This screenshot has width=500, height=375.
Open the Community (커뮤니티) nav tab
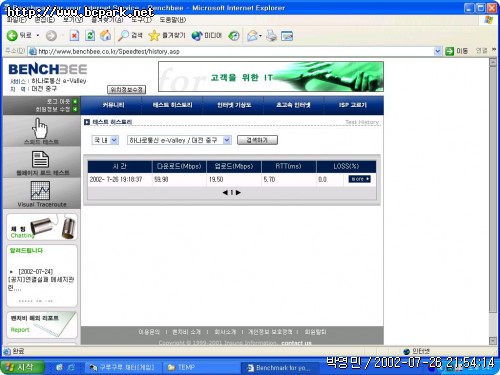tap(113, 105)
